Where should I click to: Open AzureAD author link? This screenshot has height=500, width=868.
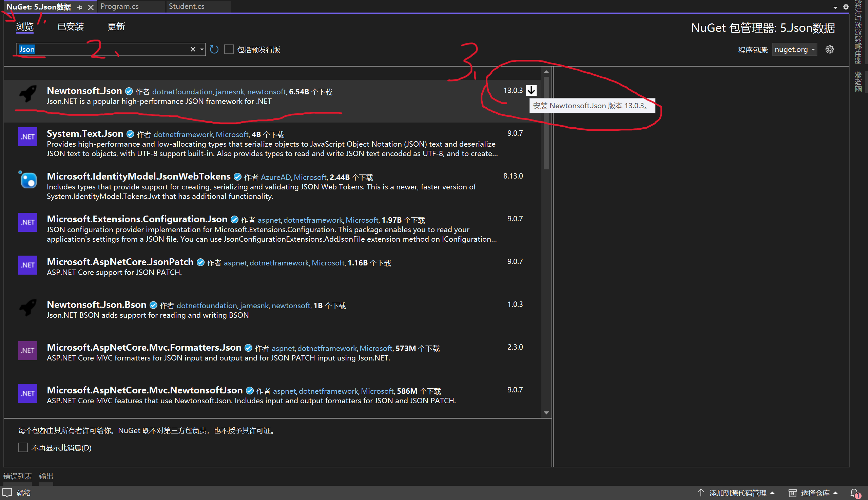[x=276, y=177]
